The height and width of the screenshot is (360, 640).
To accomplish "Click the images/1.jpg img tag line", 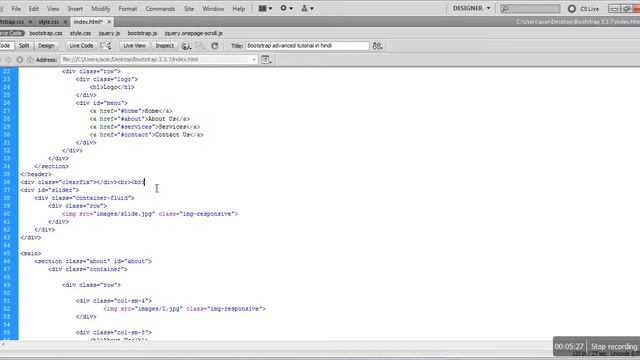I will click(x=184, y=309).
